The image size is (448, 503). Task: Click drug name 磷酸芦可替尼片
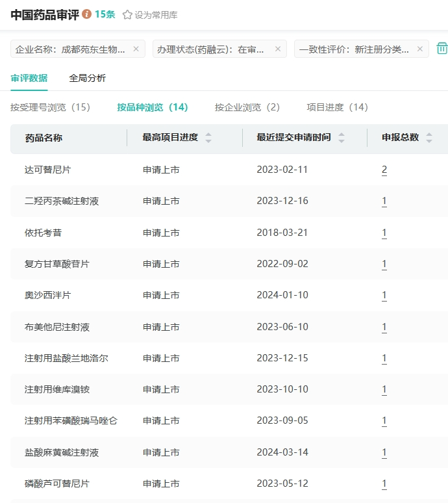point(56,484)
